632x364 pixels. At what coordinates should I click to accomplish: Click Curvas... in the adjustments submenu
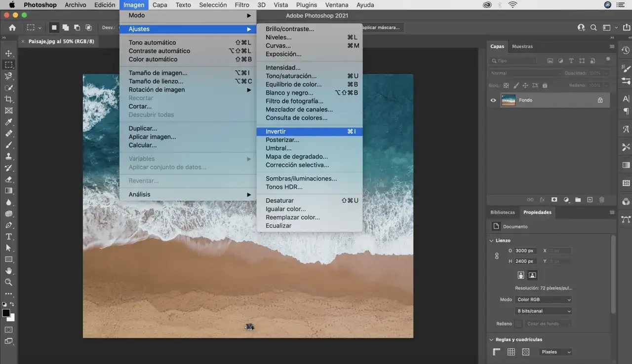[x=278, y=46]
